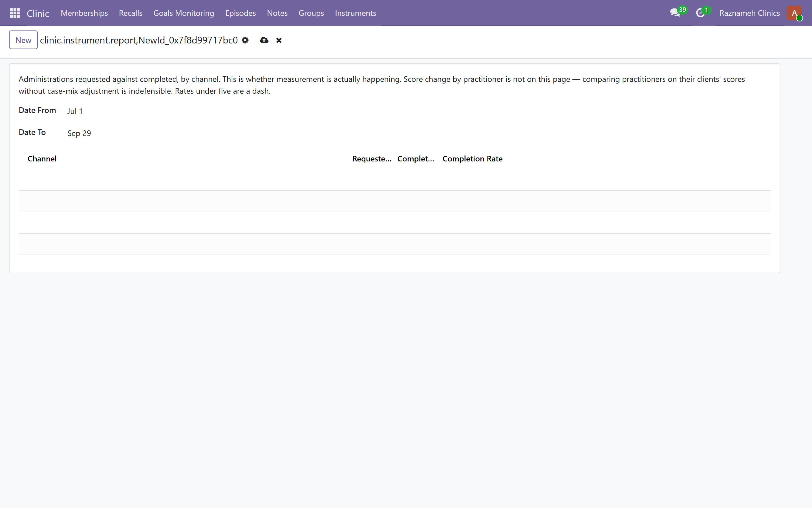Open the gear actions menu

pos(245,40)
